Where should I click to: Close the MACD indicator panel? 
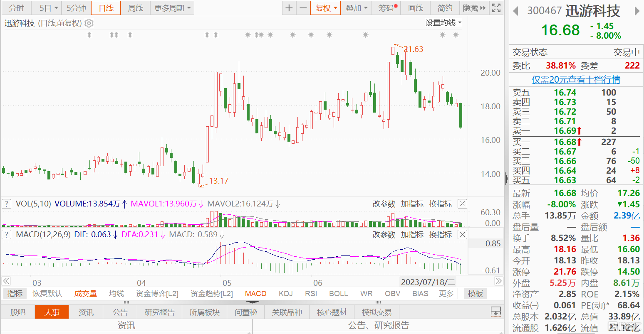tap(462, 234)
